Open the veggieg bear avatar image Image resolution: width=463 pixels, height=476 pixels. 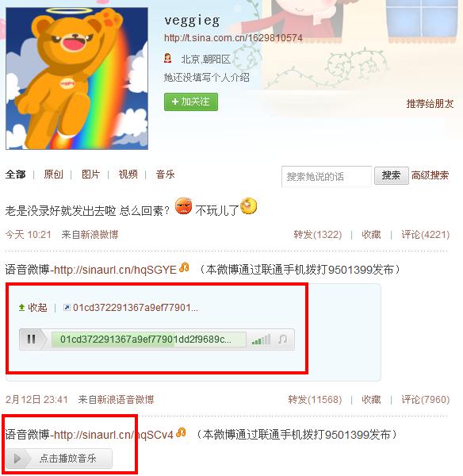(77, 79)
